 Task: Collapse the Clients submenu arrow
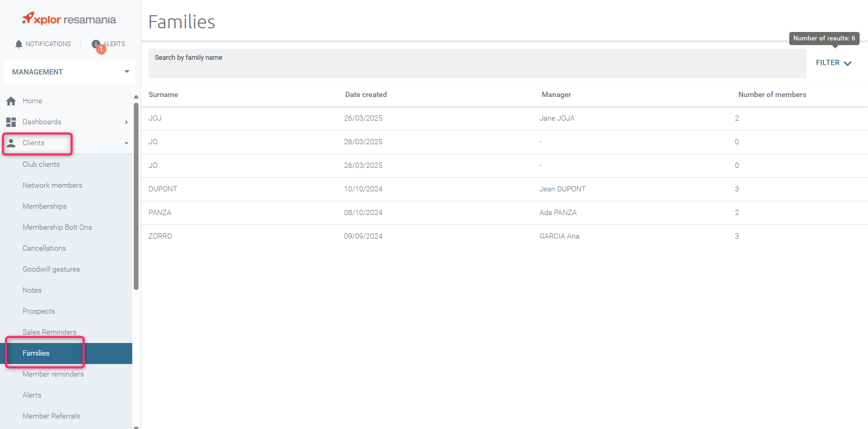coord(126,143)
